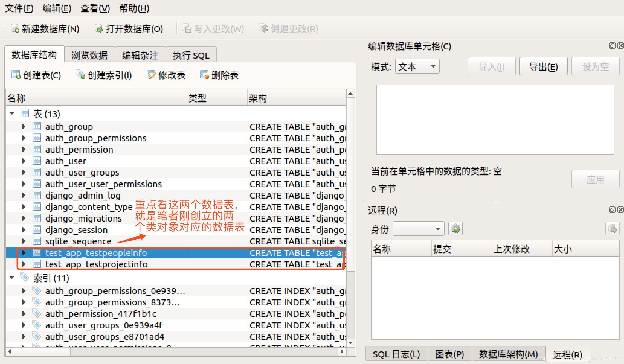Click the Name (名称) column header in structure tree

[x=96, y=98]
